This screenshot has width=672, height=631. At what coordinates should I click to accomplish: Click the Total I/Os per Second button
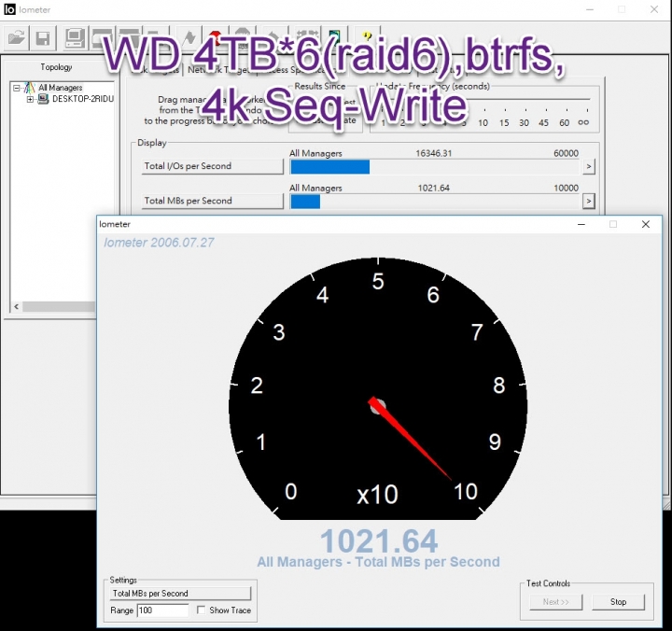pos(213,166)
